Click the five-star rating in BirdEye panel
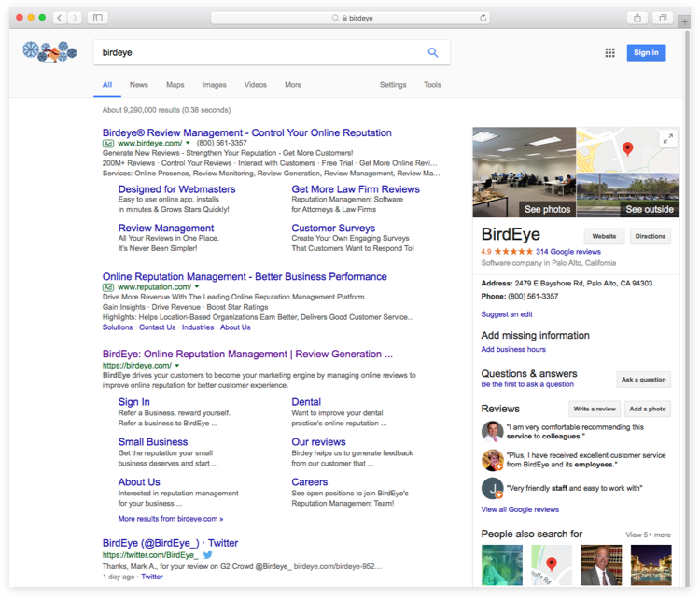The height and width of the screenshot is (598, 700). pos(513,251)
